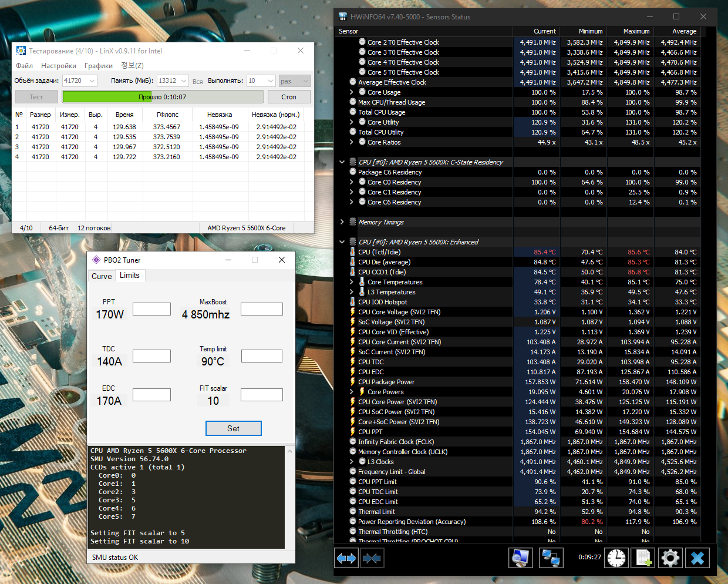Screen dimensions: 728x584
Task: Click the EDC input field
Action: [151, 395]
